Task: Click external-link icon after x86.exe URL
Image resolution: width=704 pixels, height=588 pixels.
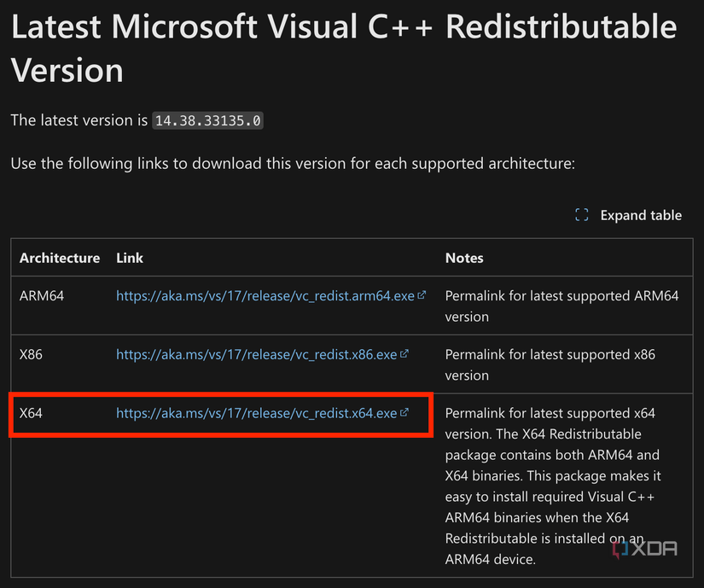Action: point(404,353)
